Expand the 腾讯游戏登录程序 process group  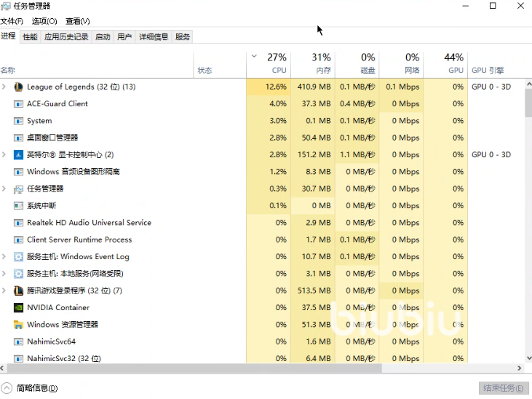click(x=4, y=291)
